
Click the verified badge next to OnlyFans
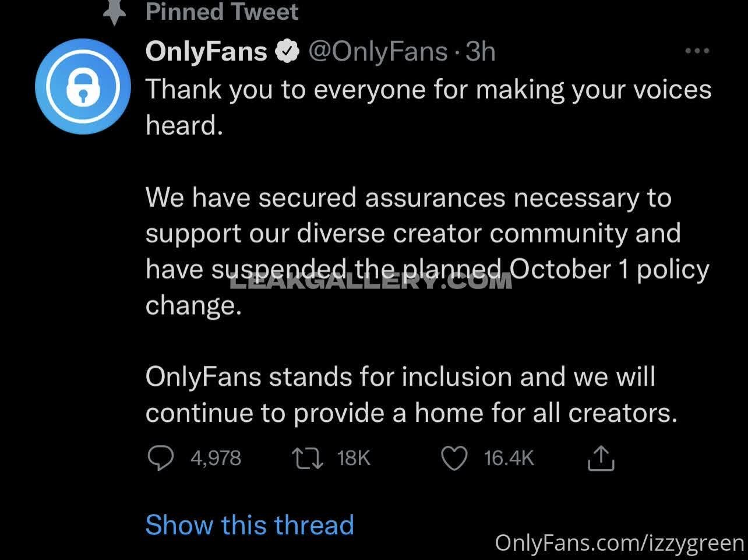coord(286,52)
